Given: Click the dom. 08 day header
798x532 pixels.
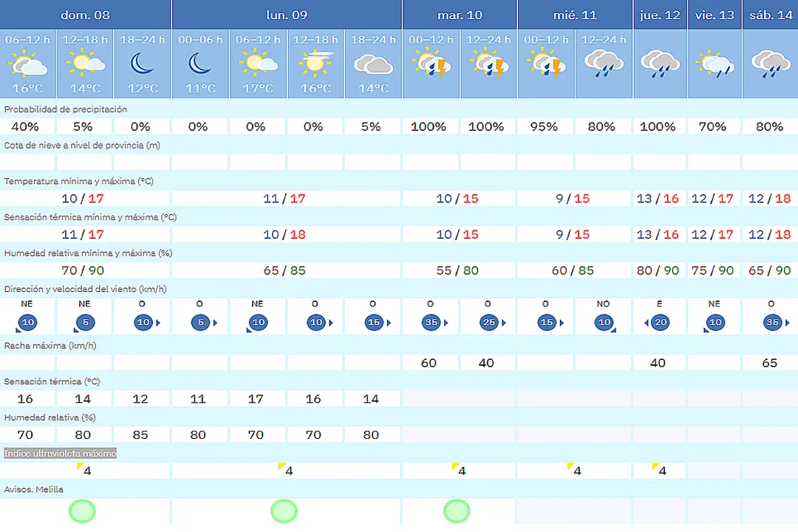Looking at the screenshot, I should tap(85, 15).
